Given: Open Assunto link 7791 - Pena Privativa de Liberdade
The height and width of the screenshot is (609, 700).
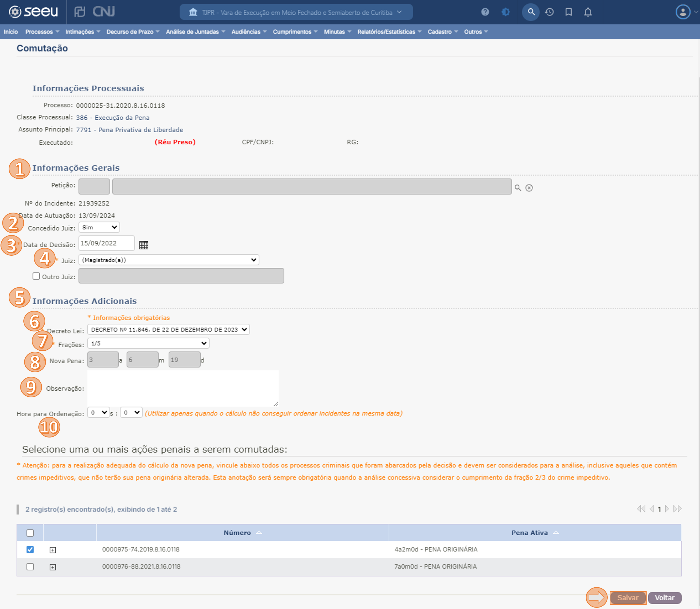Looking at the screenshot, I should click(129, 130).
